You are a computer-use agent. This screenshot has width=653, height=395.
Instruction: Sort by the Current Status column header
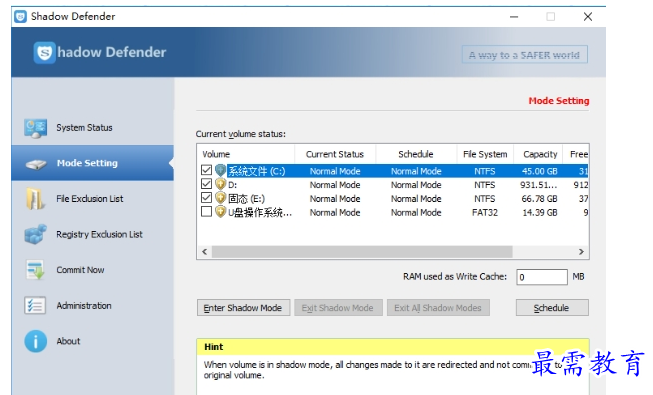click(x=335, y=154)
